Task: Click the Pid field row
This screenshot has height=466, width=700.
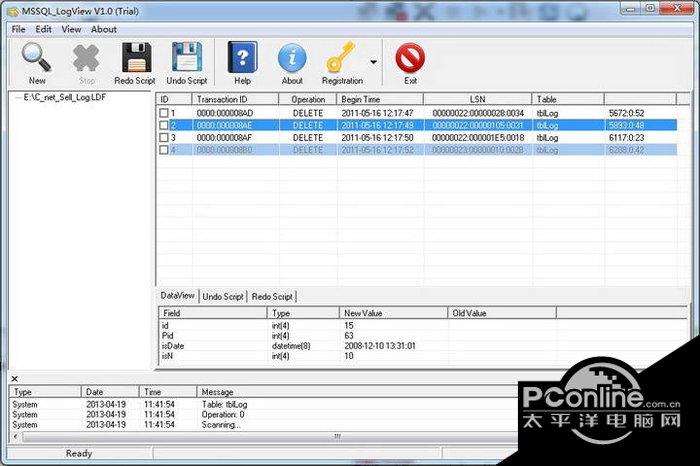Action: pos(422,336)
